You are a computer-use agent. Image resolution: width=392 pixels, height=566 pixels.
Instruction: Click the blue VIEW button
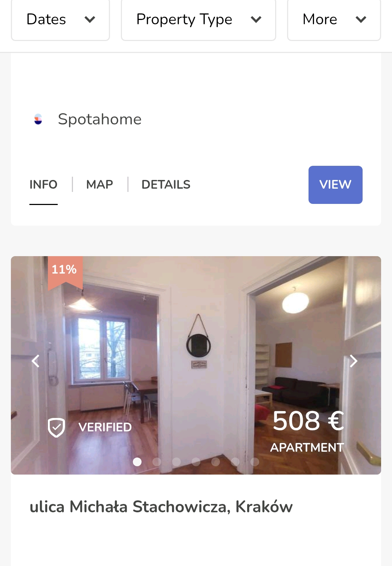pyautogui.click(x=335, y=185)
